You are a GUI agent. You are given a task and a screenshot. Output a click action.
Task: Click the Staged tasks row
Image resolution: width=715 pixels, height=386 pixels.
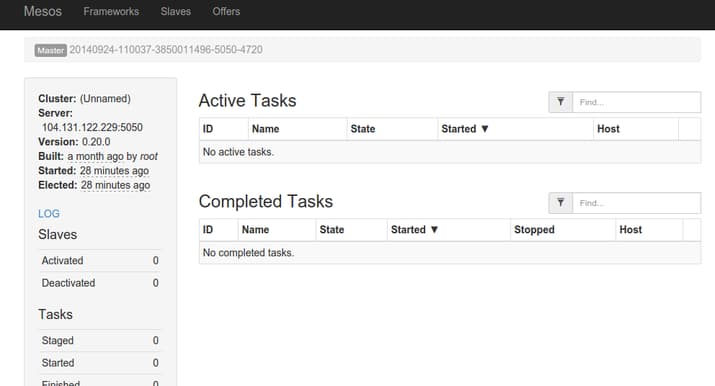click(100, 340)
